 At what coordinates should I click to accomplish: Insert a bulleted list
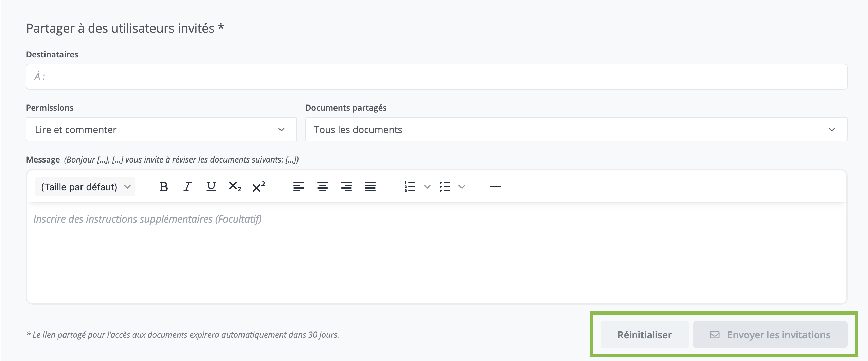coord(445,187)
